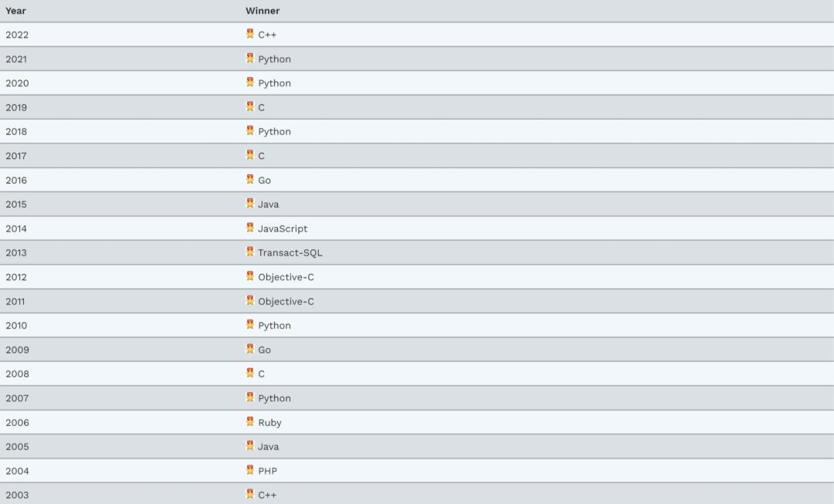Click the JavaScript winner text for 2014
Viewport: 834px width, 504px height.
[283, 228]
